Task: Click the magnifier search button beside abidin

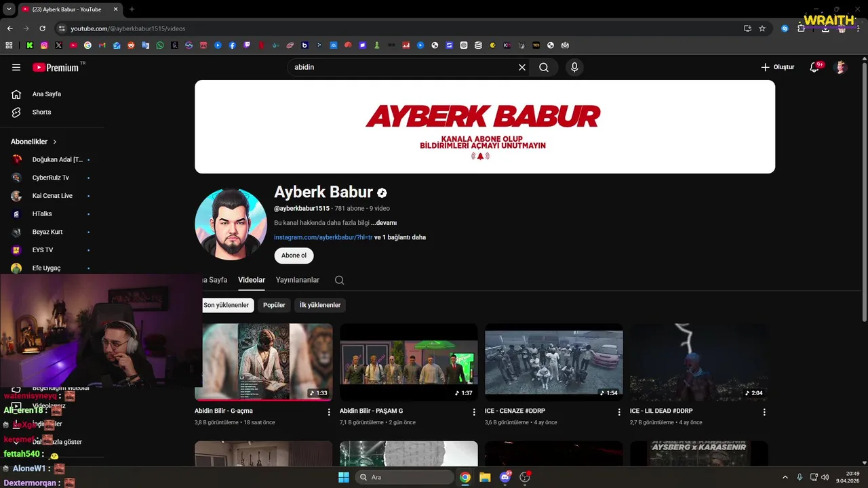Action: (544, 67)
